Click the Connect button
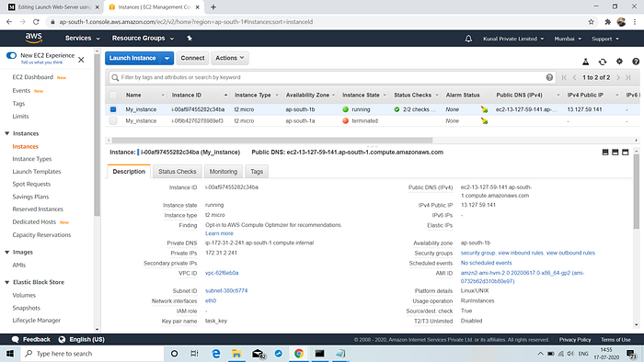The height and width of the screenshot is (362, 644). (192, 58)
